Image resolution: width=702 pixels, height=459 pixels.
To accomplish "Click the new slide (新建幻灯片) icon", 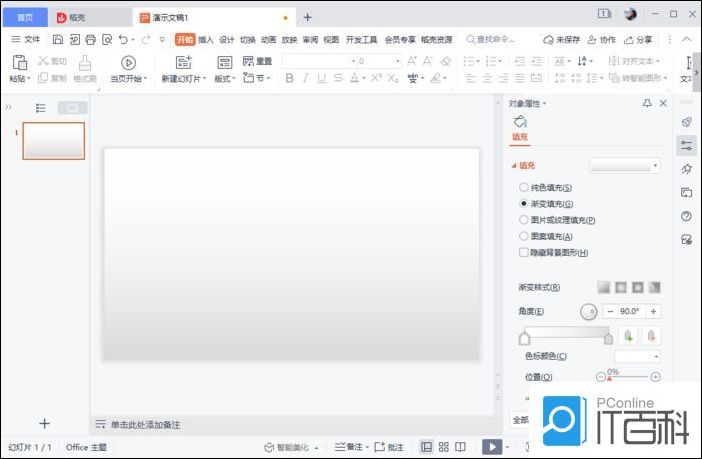I will (181, 62).
